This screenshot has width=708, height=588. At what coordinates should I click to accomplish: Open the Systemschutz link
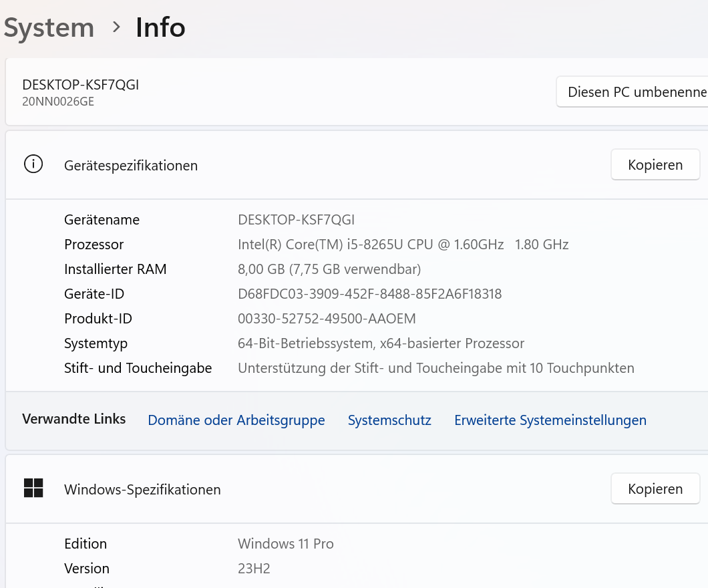click(x=389, y=420)
